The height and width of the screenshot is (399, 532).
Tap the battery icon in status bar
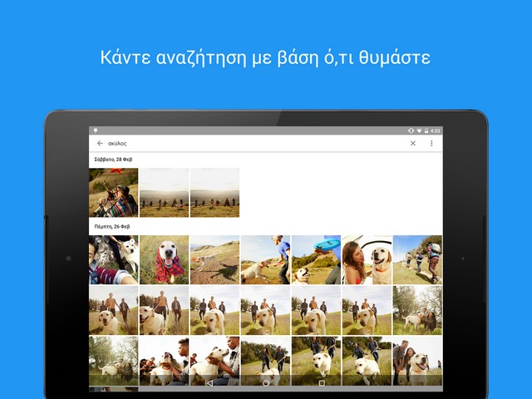[425, 131]
